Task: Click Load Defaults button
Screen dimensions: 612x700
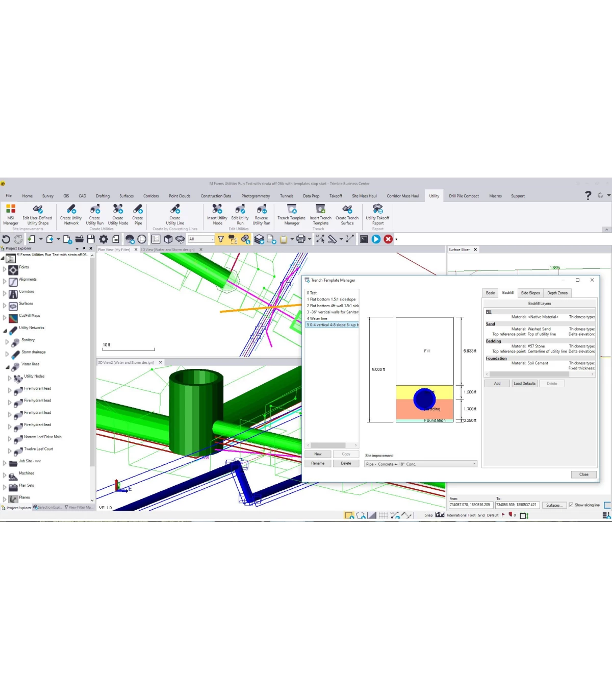Action: (524, 384)
